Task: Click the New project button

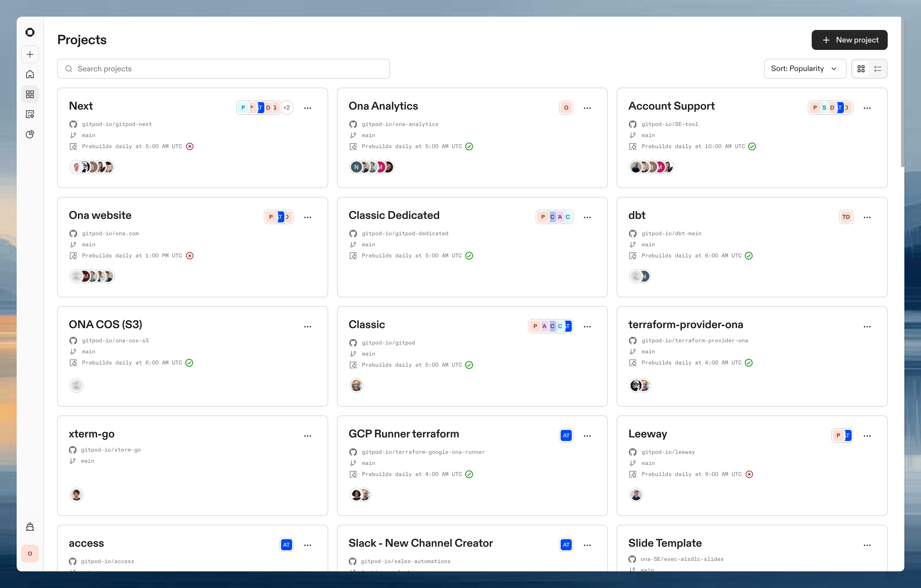Action: (x=849, y=40)
